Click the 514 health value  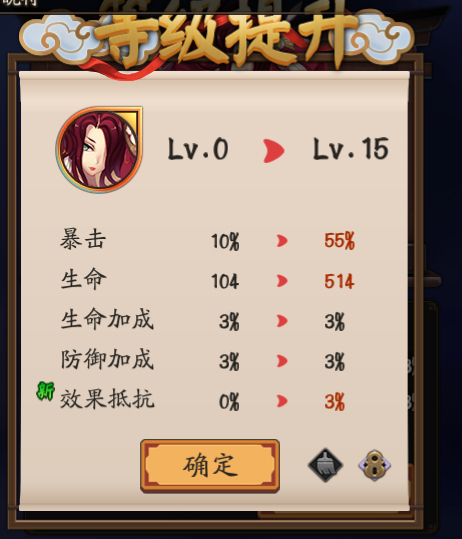(x=339, y=281)
